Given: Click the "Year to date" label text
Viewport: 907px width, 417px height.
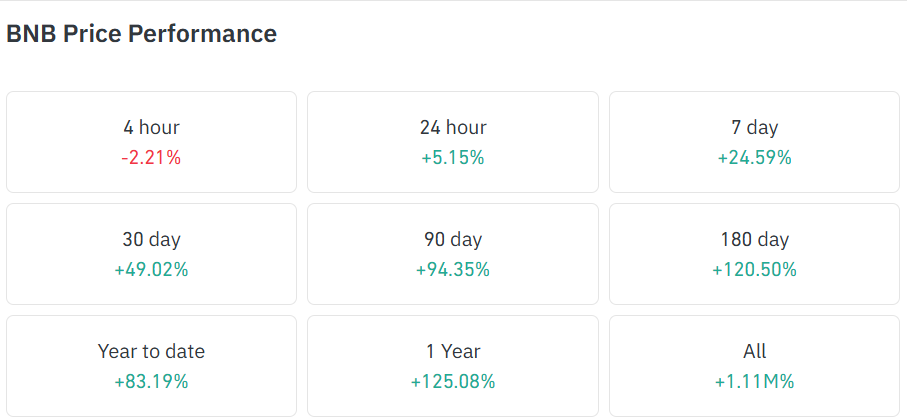Looking at the screenshot, I should 151,351.
